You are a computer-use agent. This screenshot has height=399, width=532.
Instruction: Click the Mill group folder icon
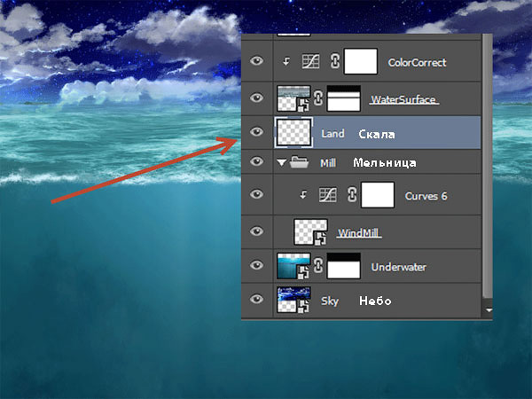(x=299, y=162)
